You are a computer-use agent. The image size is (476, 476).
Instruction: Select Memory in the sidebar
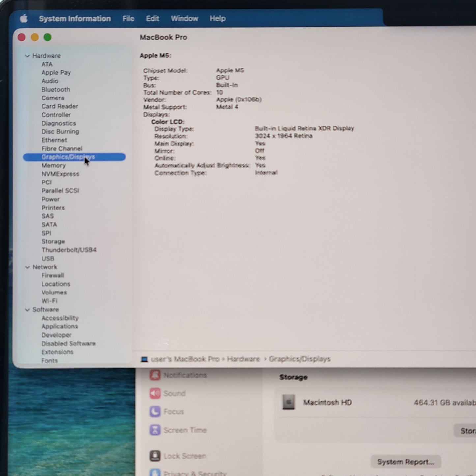coord(53,166)
